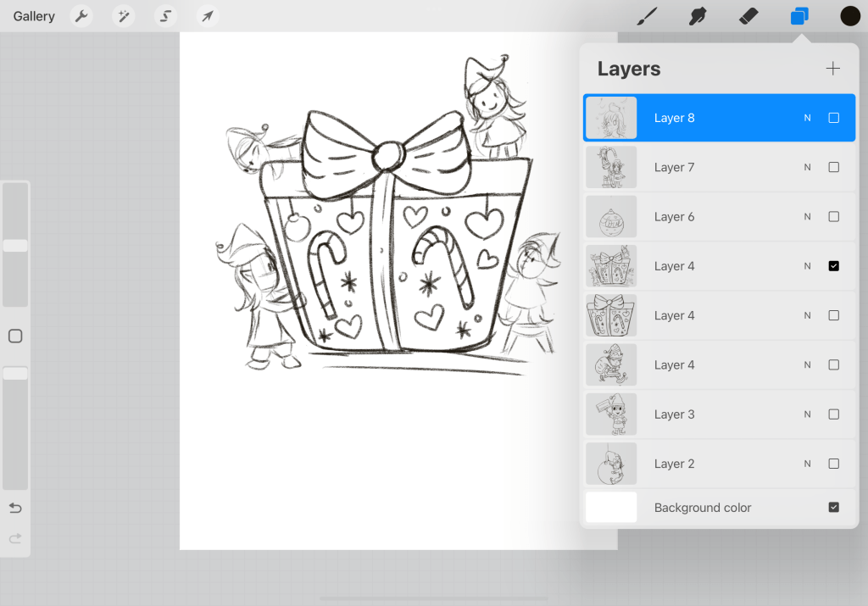Click the Undo arrow

click(x=14, y=508)
